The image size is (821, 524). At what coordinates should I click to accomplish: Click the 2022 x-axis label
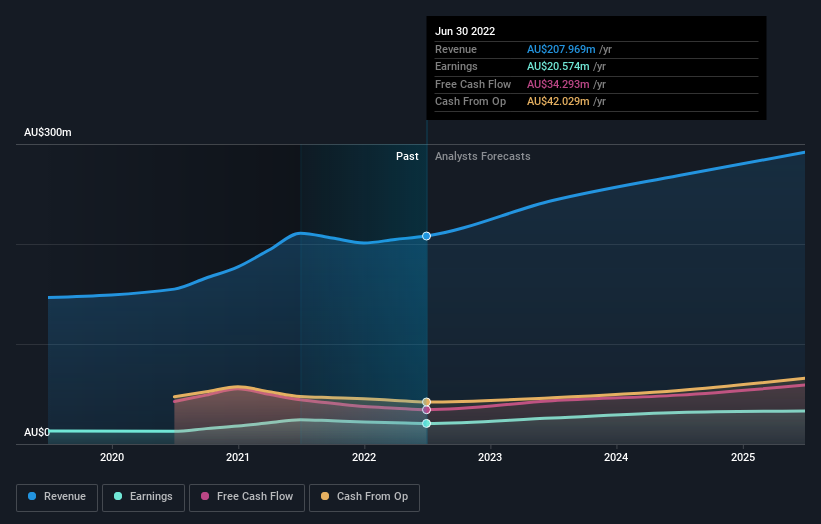tap(364, 457)
